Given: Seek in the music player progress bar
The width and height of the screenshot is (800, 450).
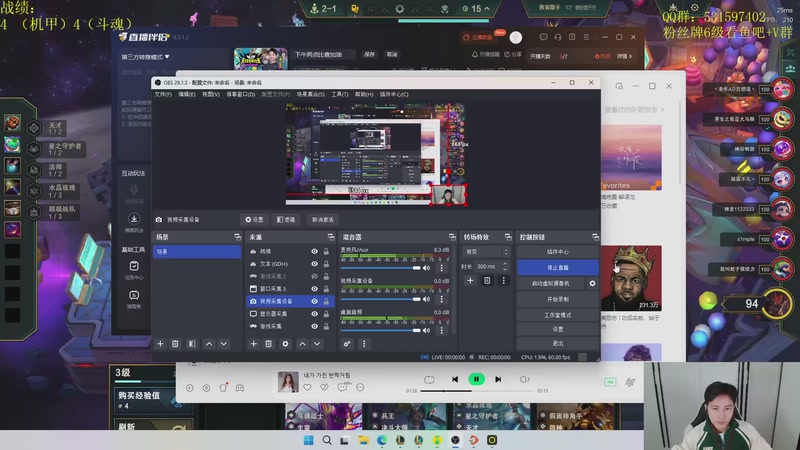Looking at the screenshot, I should coord(477,391).
